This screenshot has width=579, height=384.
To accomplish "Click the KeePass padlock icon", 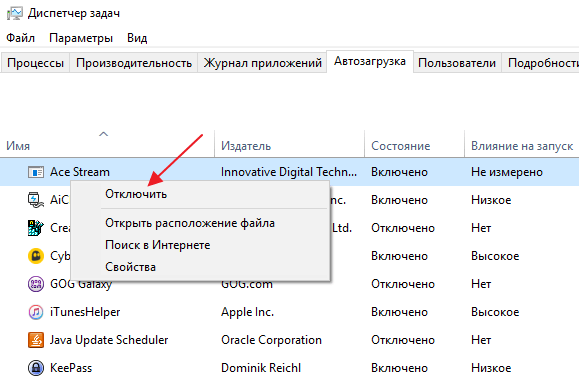I will point(36,368).
